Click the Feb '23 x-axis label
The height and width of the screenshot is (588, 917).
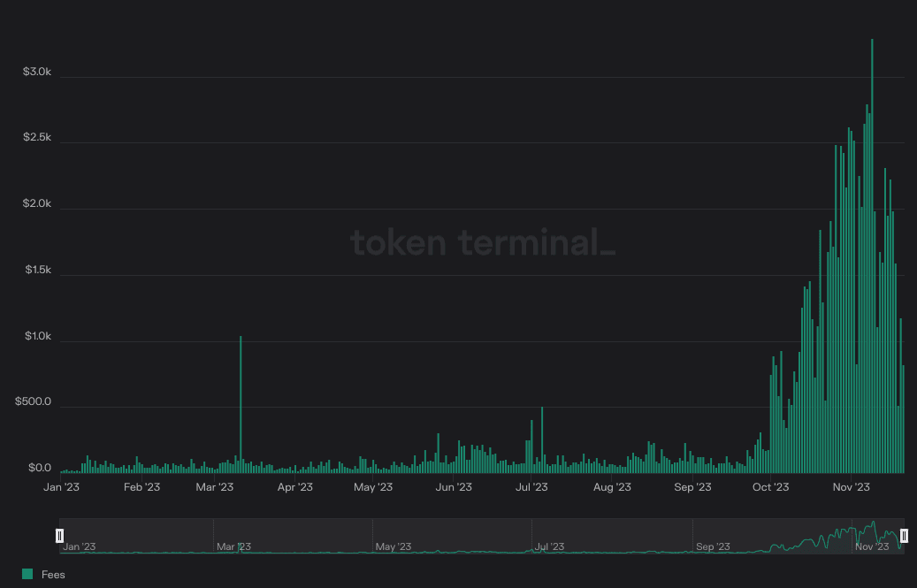(141, 487)
